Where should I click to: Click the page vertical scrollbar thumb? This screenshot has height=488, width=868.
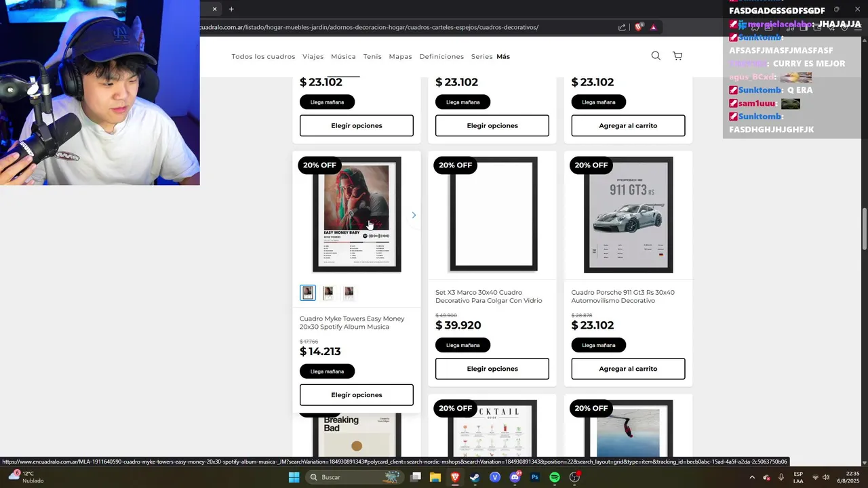click(865, 230)
